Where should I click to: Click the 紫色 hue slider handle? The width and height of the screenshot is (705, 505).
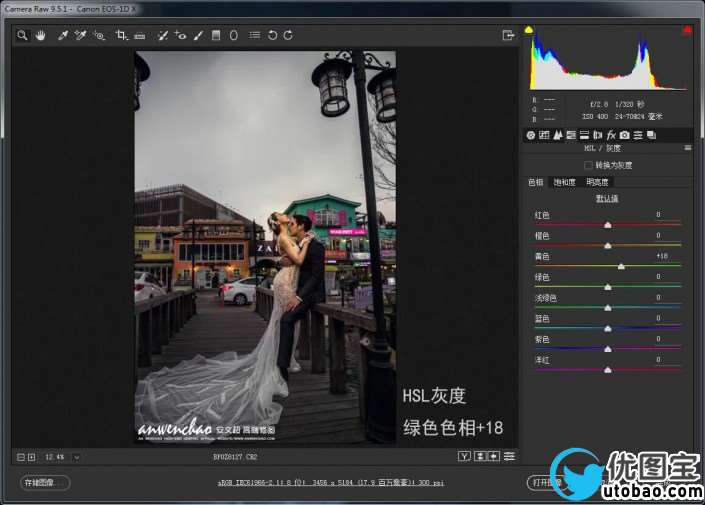pyautogui.click(x=608, y=349)
